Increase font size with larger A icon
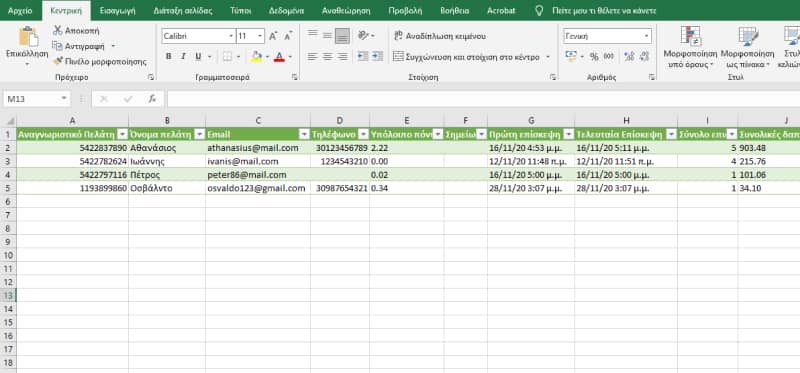The width and height of the screenshot is (800, 373). point(273,36)
